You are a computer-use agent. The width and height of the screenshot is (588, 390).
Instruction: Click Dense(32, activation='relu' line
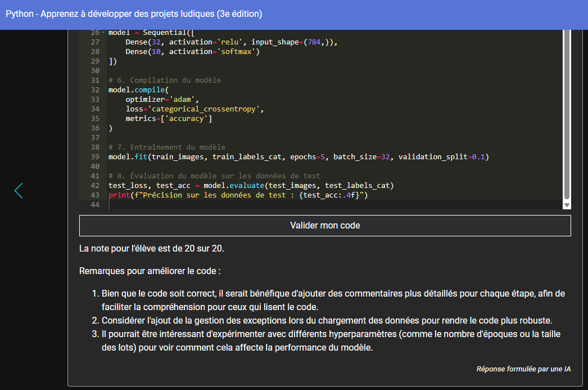(232, 42)
